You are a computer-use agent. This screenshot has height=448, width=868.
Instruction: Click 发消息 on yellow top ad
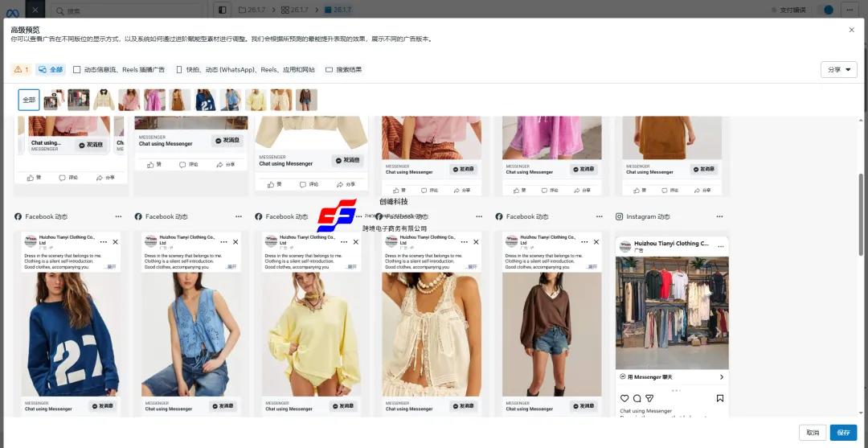(343, 406)
